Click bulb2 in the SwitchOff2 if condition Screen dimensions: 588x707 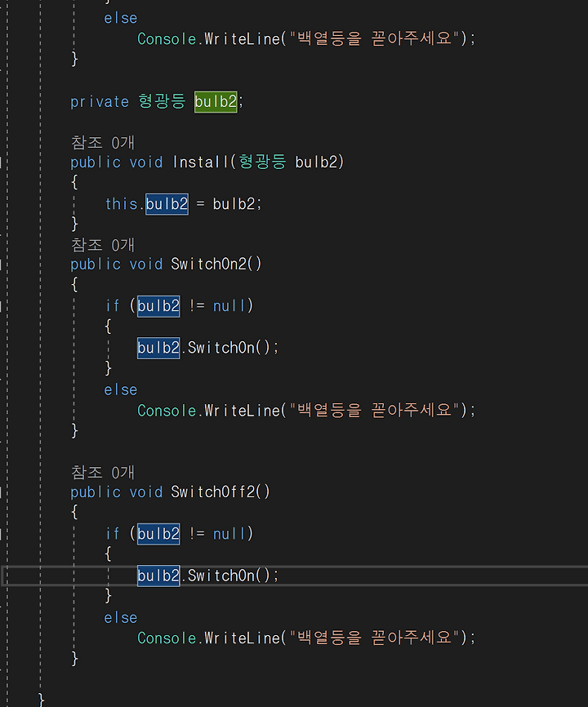tap(158, 534)
